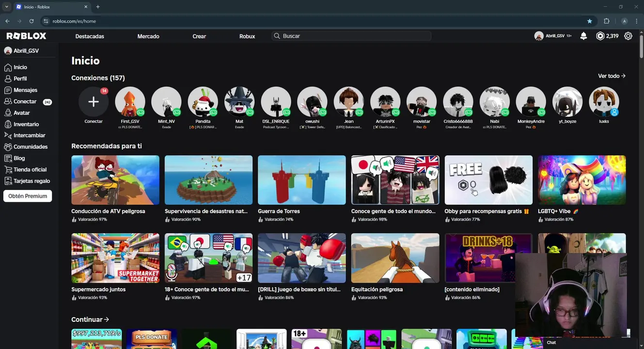Open the settings gear icon
This screenshot has width=644, height=349.
point(628,36)
